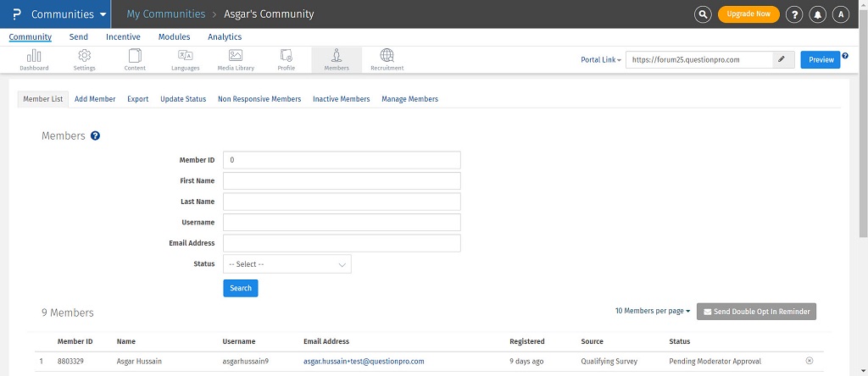Open asgar.hussain+test@questionpro.com email link
The width and height of the screenshot is (868, 376).
364,361
